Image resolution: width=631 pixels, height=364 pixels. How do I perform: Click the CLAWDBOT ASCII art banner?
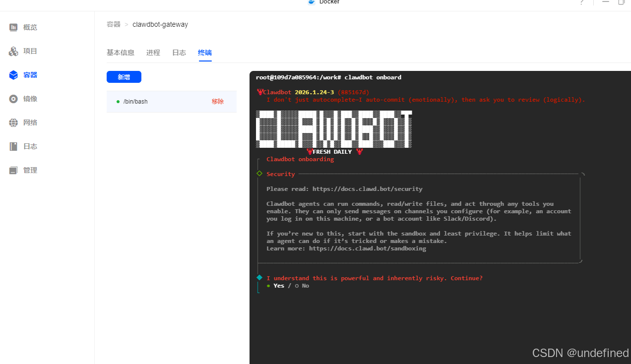point(334,129)
